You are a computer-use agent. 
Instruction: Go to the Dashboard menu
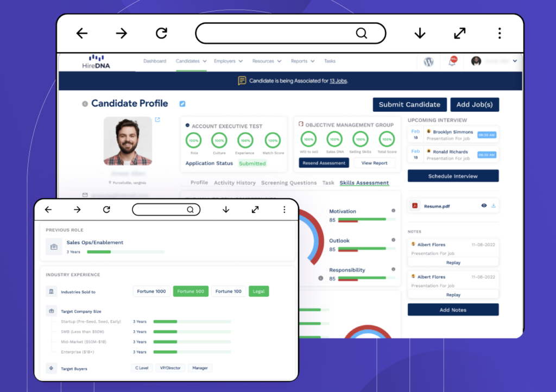click(155, 61)
